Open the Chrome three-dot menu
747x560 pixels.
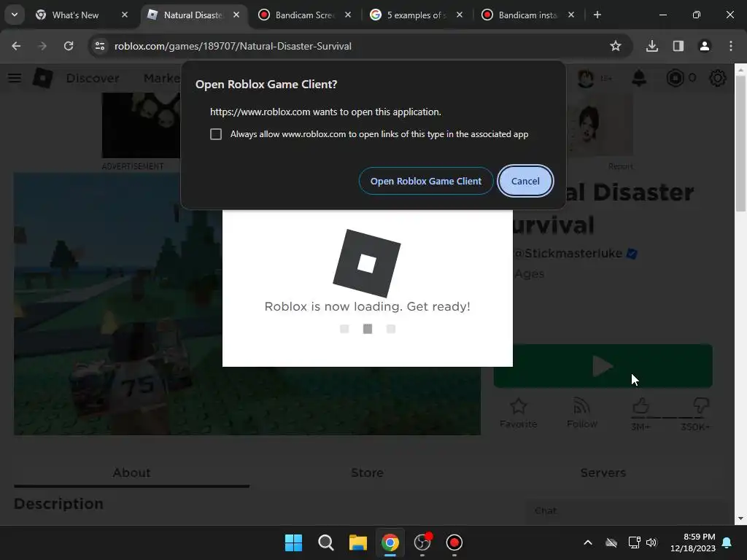point(731,46)
